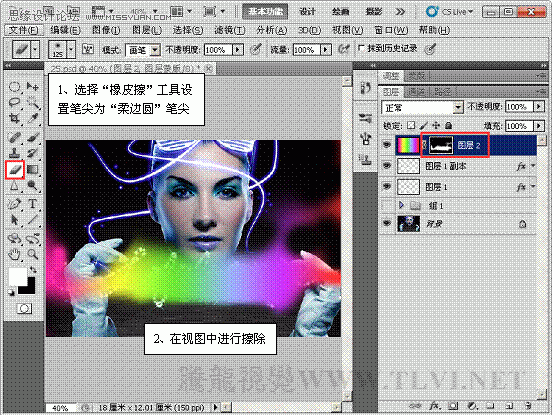552x415 pixels.
Task: Reset default foreground and background colors
Action: click(x=11, y=292)
